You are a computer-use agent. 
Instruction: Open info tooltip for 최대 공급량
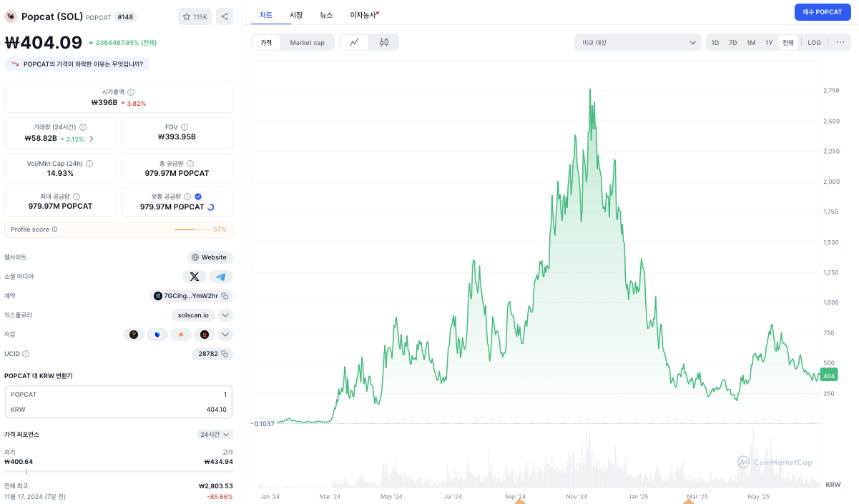(77, 197)
